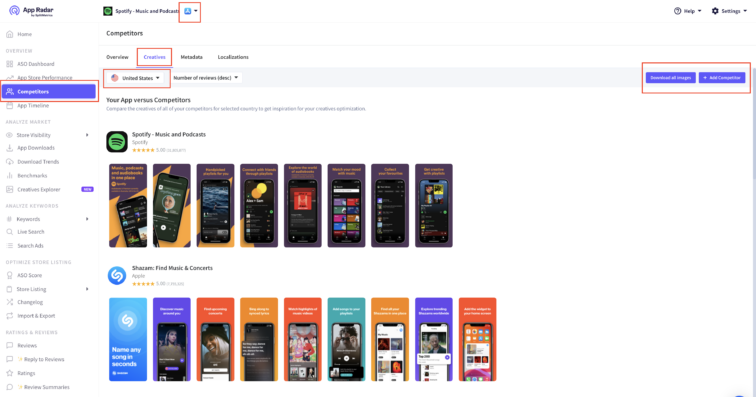The width and height of the screenshot is (756, 397).
Task: Open Download Trends page
Action: coord(38,162)
